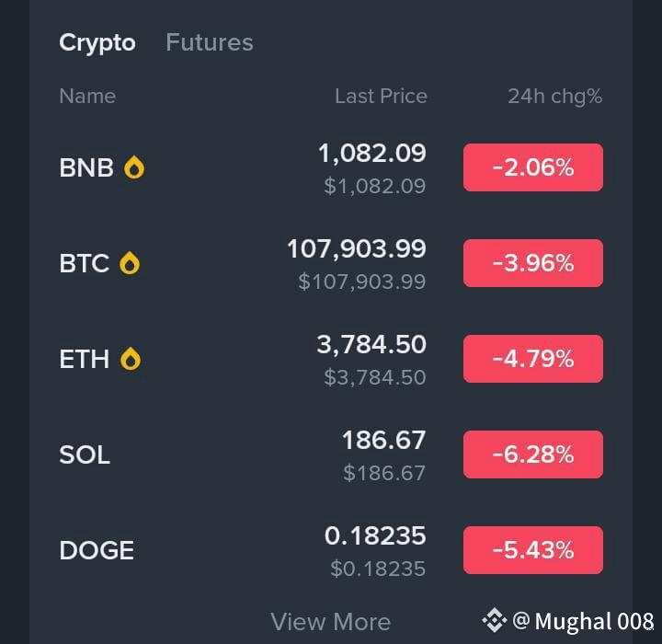662x644 pixels.
Task: Sort by Last Price column header
Action: (381, 96)
